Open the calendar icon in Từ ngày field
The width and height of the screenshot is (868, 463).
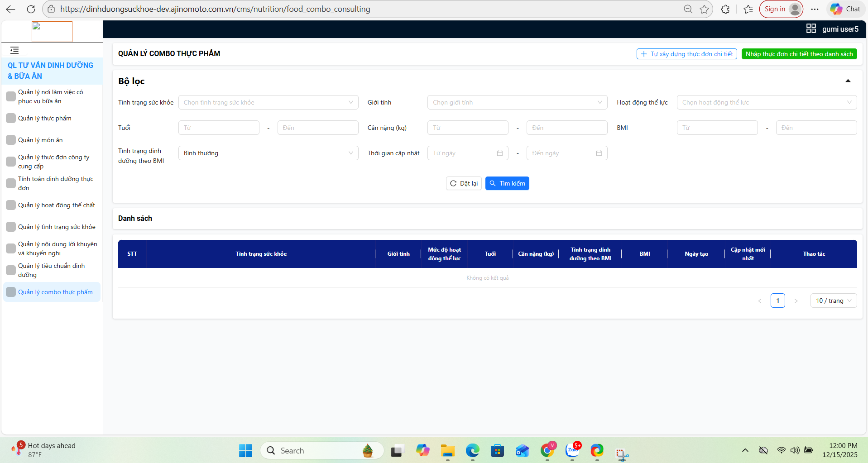tap(500, 153)
